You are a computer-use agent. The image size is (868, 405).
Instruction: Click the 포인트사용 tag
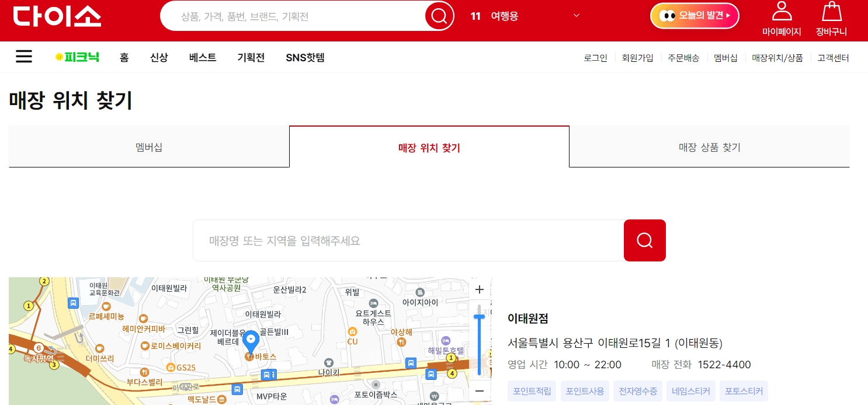[585, 391]
